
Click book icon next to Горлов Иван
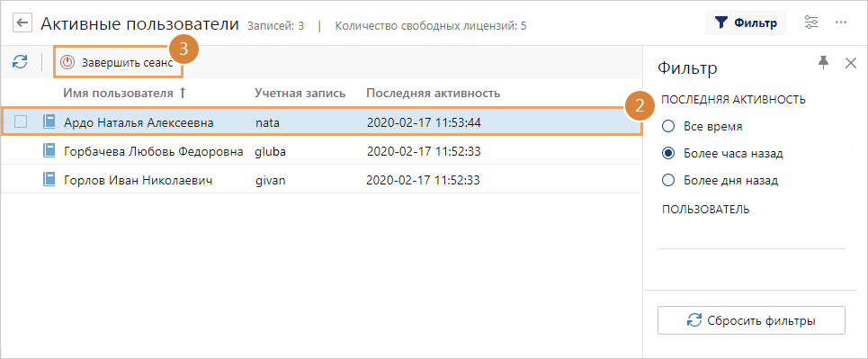pyautogui.click(x=49, y=180)
